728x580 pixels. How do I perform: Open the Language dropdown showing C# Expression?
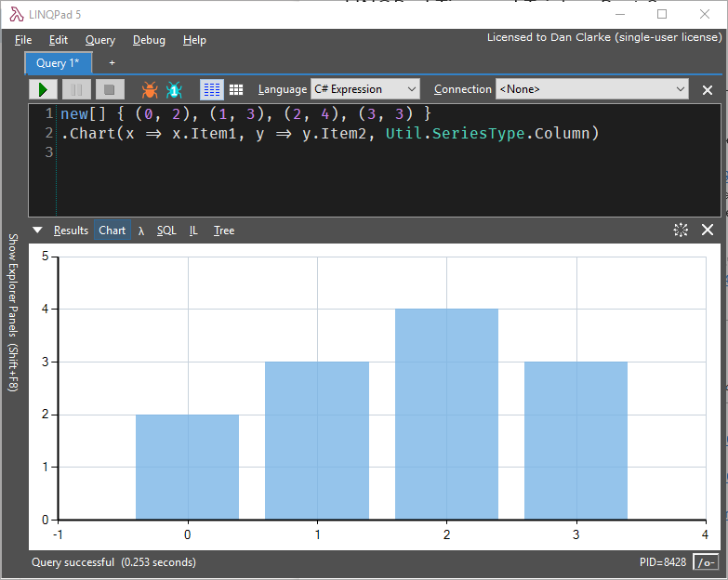[x=365, y=89]
